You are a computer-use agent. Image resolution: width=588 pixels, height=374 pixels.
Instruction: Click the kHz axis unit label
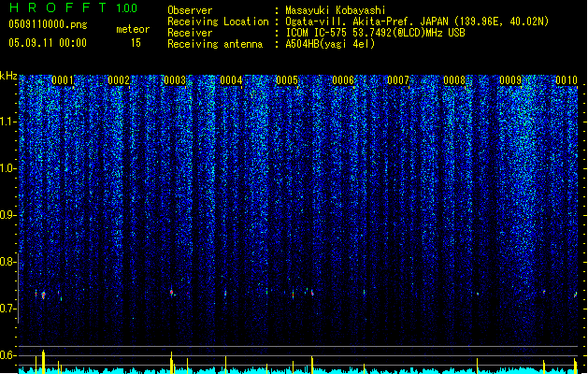click(x=8, y=76)
